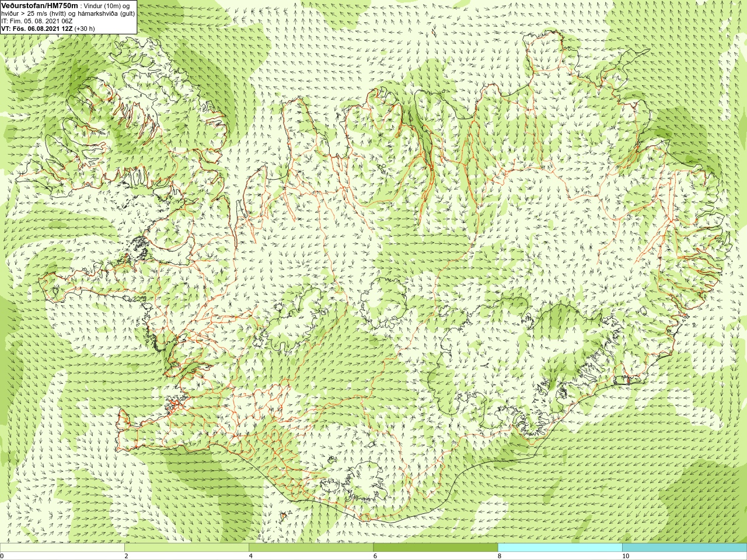Click the pale yellow 0–2 m/s legend swatch
Viewport: 747px width, 560px height.
coord(62,548)
